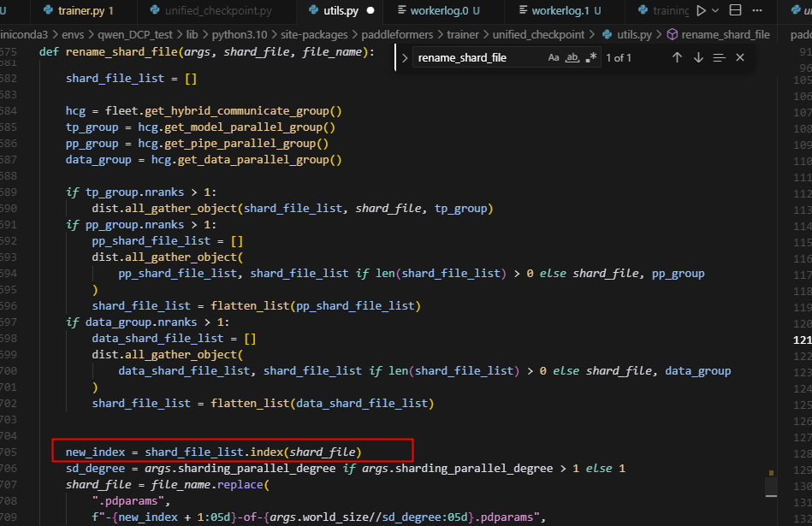812x526 pixels.
Task: Toggle Find in Selection
Action: [x=719, y=57]
